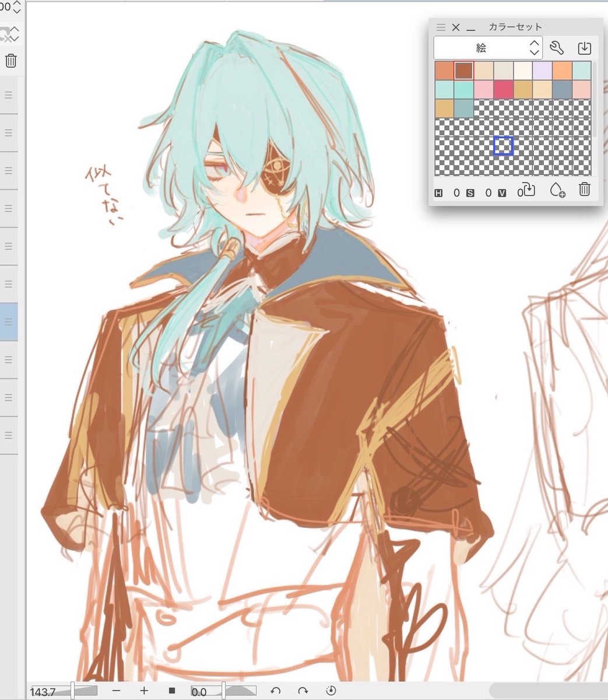Screen dimensions: 608x700
Task: Open the 絵 color set dropdown
Action: point(488,48)
